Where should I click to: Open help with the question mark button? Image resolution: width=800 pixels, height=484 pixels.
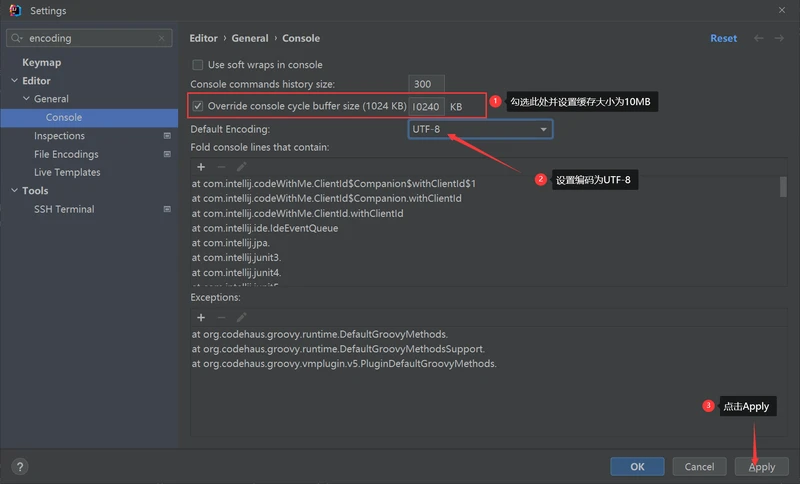20,466
